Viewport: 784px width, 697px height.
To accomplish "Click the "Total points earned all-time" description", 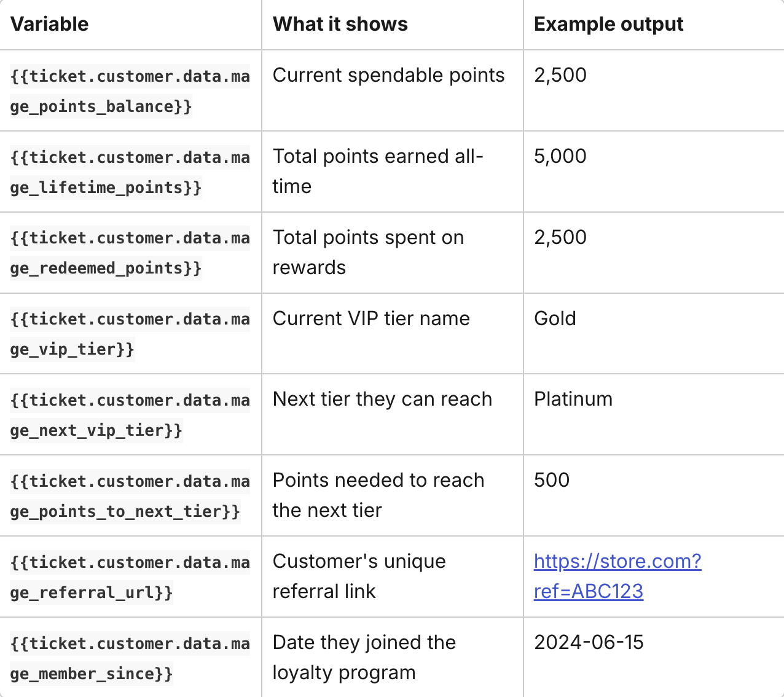I will [x=377, y=171].
